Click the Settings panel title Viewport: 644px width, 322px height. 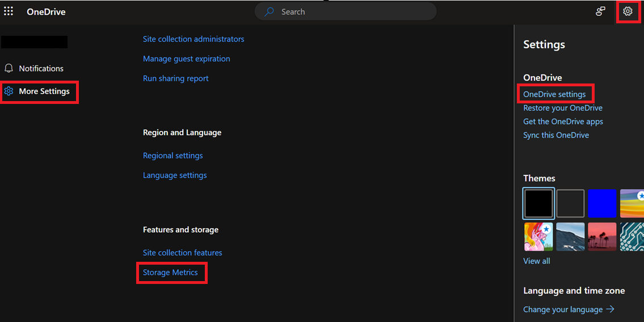pyautogui.click(x=544, y=44)
